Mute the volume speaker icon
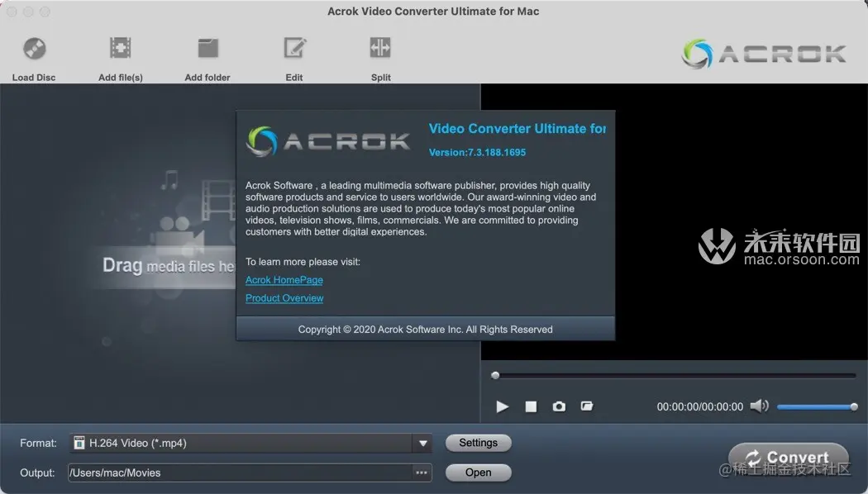The image size is (868, 494). point(759,406)
